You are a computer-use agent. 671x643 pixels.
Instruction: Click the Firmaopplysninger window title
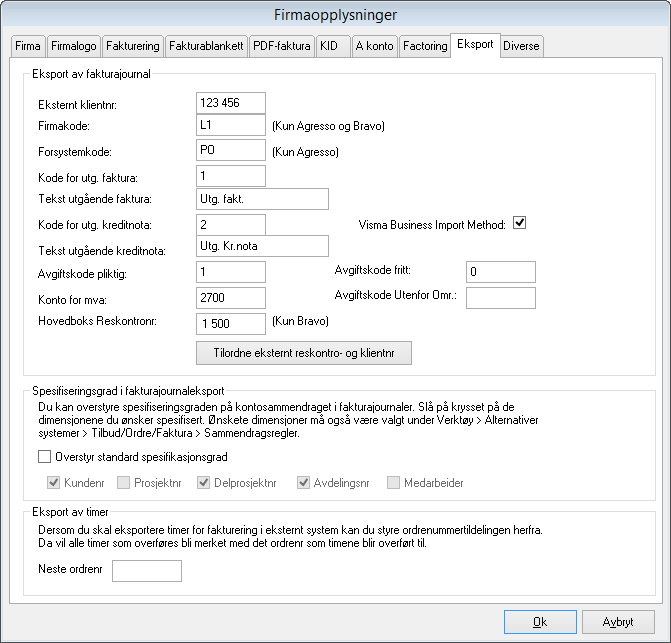pos(336,15)
